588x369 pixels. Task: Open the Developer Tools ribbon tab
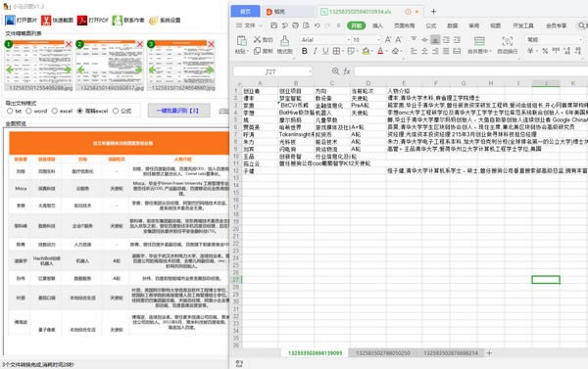click(x=523, y=25)
